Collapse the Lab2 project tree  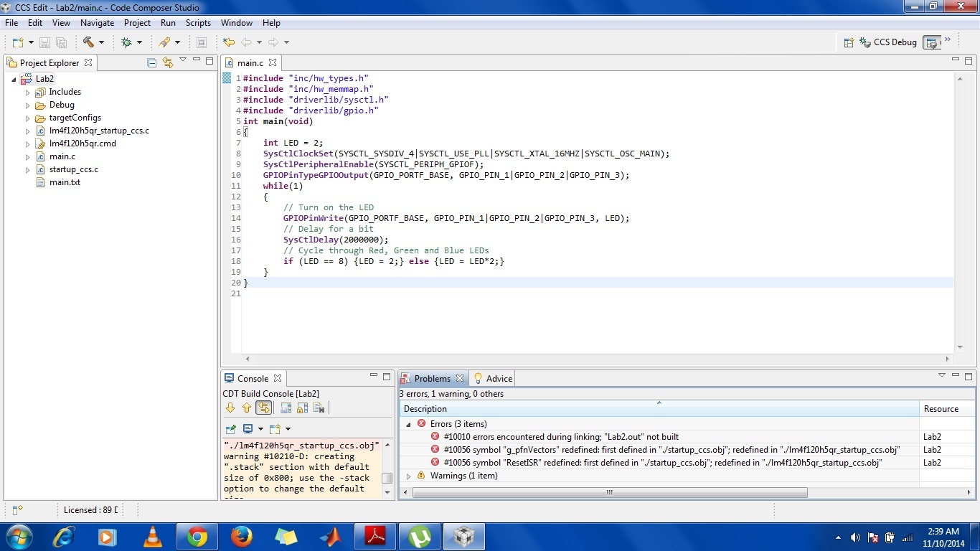14,79
